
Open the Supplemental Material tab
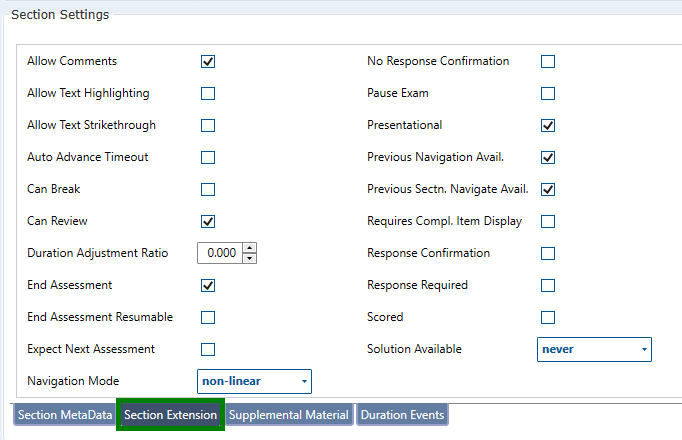tap(289, 415)
